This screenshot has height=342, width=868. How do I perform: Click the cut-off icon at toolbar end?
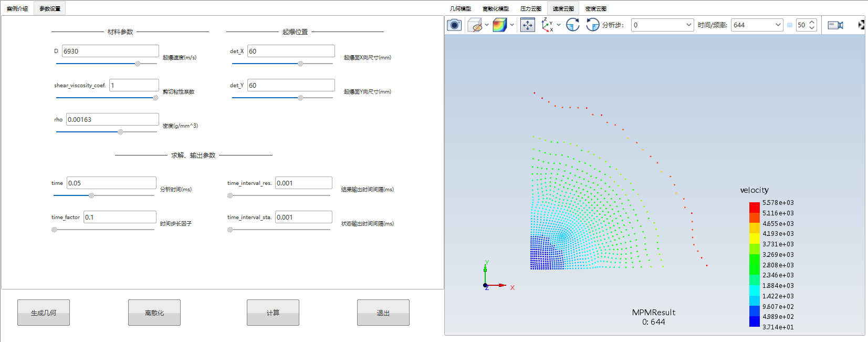tap(861, 25)
